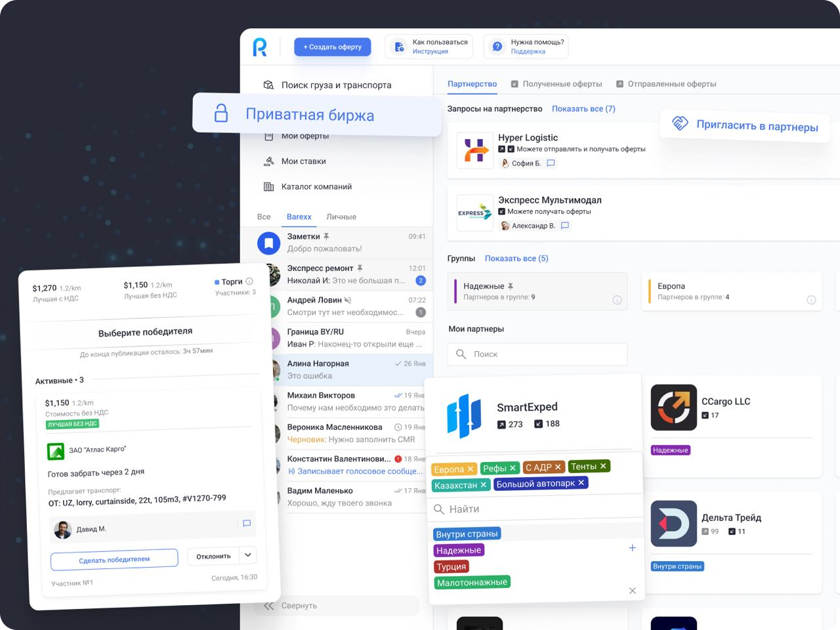
Task: Click the handshake icon in Пригласить в партнеры
Action: click(x=681, y=123)
